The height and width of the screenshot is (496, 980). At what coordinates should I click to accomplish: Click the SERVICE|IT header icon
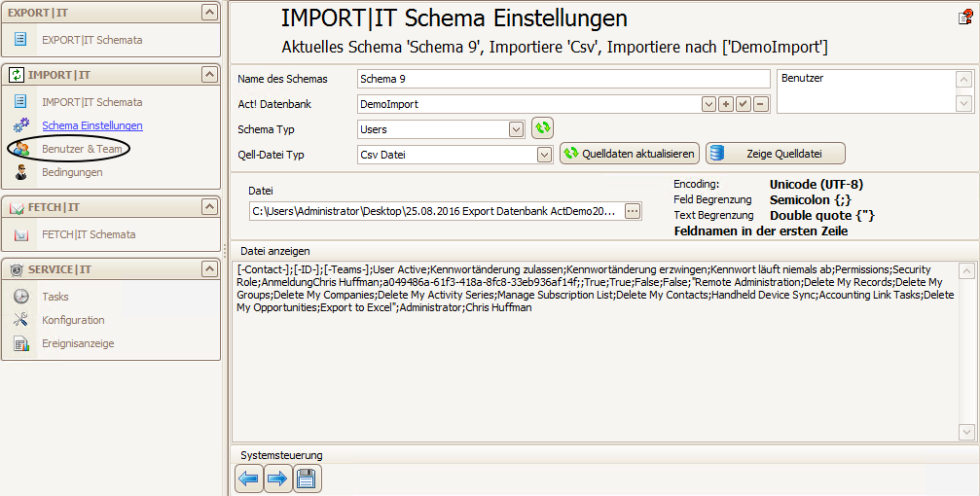click(x=17, y=269)
